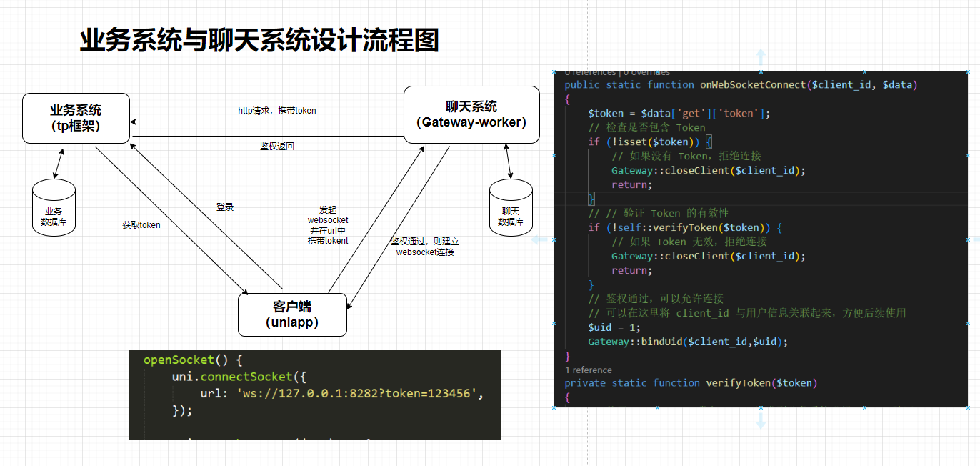Click the '鉴权通过，则建立websocket连接' label

click(x=425, y=247)
